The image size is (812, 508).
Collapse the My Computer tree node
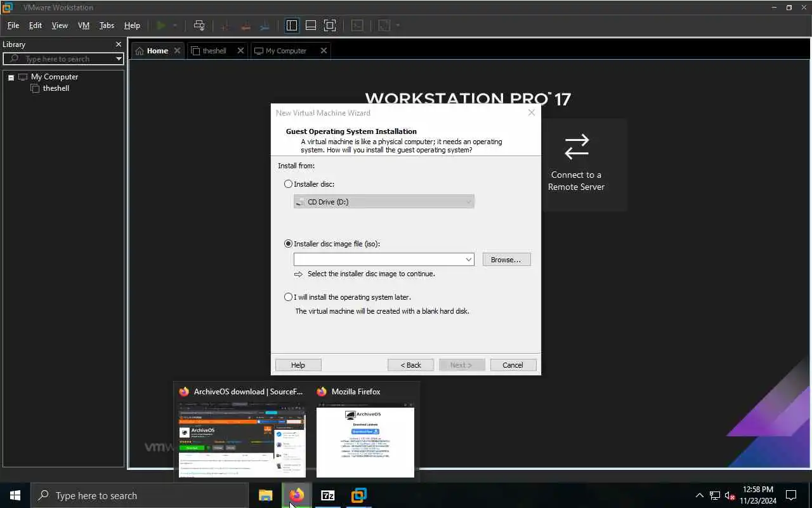click(11, 77)
